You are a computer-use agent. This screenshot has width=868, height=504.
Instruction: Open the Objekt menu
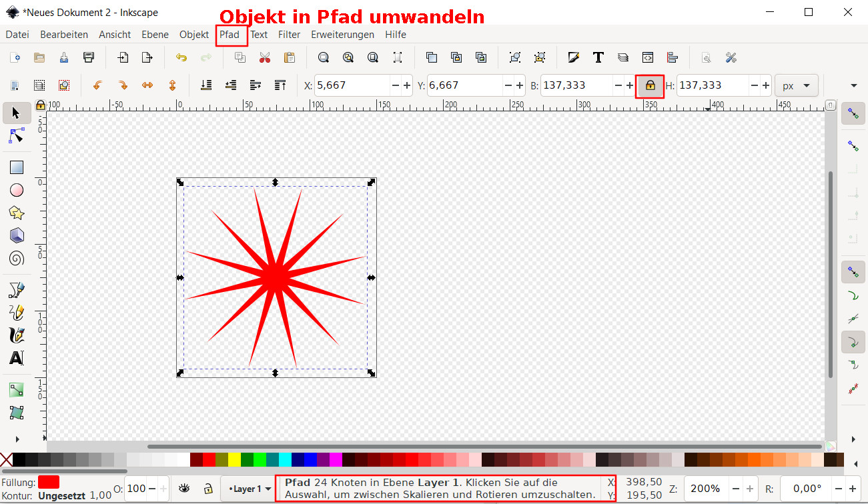[x=194, y=35]
